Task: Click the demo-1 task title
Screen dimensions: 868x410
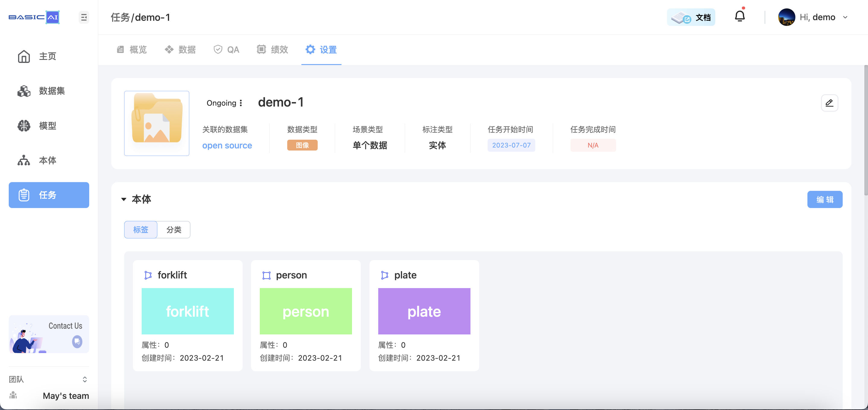Action: click(281, 102)
